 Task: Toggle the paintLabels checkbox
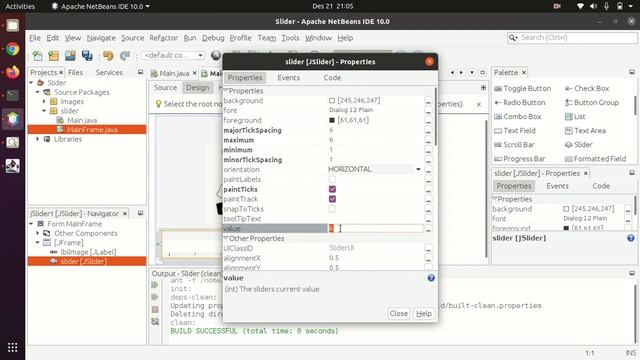[332, 180]
